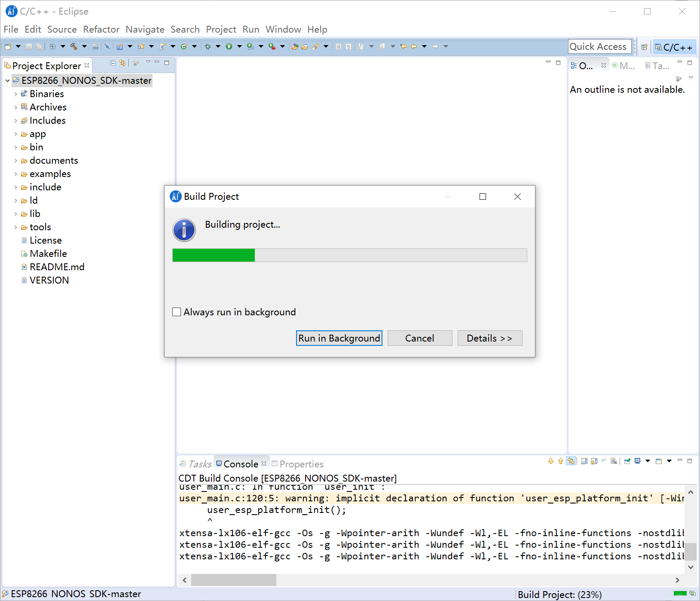700x601 pixels.
Task: Click the Run in Background button
Action: click(339, 338)
